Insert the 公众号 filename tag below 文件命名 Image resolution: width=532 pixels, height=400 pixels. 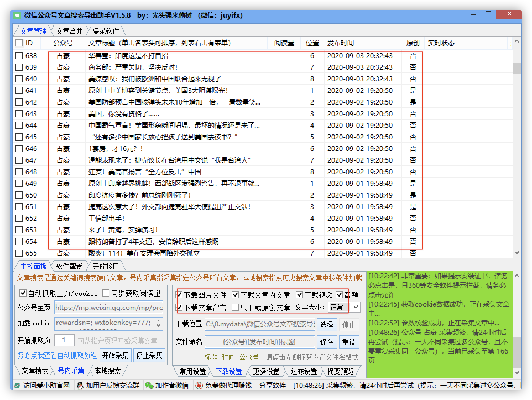[249, 357]
